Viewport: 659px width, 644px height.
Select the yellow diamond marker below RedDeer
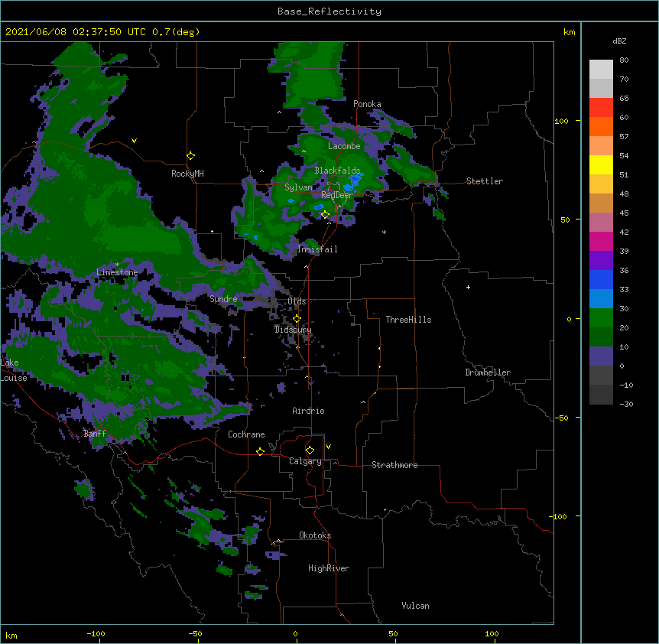(x=325, y=215)
